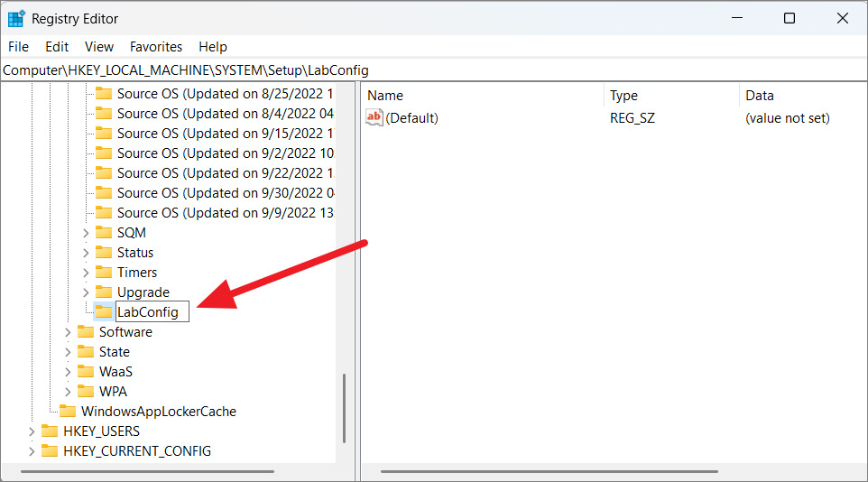
Task: Select the WPA key label
Action: point(113,392)
